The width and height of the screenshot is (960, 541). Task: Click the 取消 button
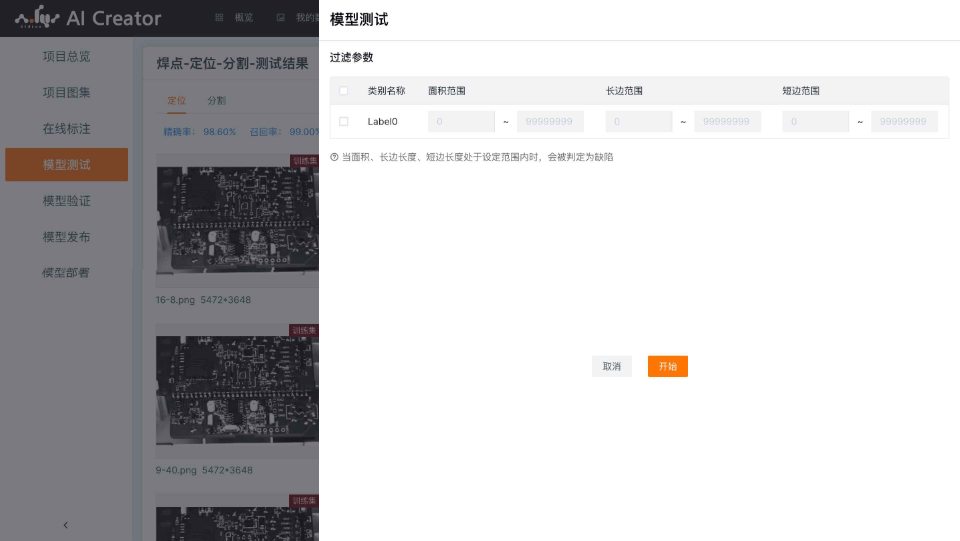611,367
